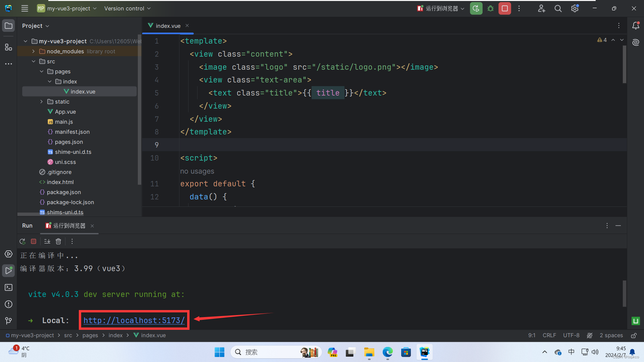Collapse the pages folder
Viewport: 644px width, 362px height.
coord(42,71)
